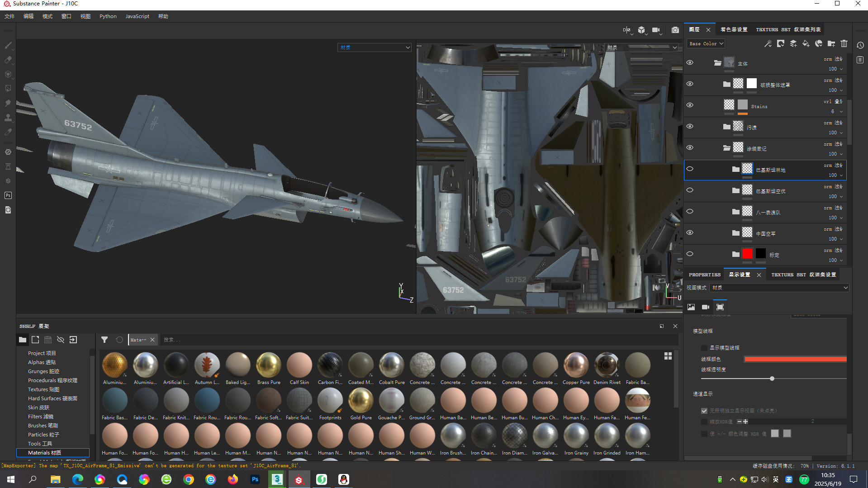
Task: Click the Photoshop export plugin icon
Action: click(x=8, y=195)
